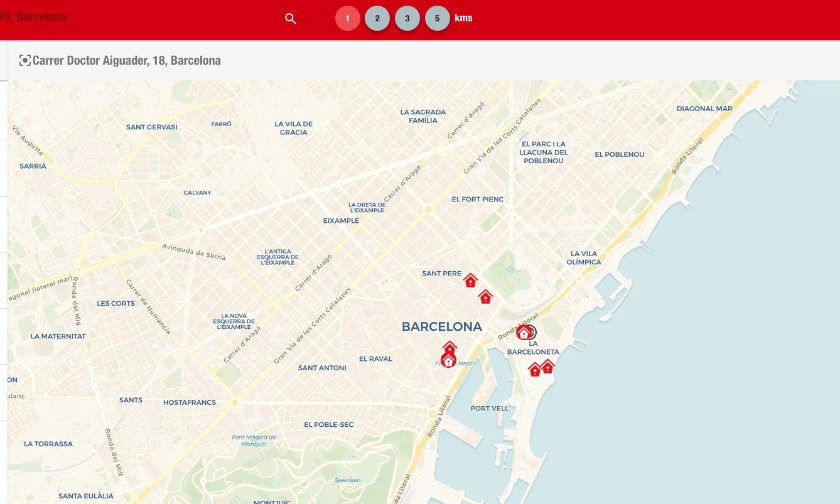Image resolution: width=840 pixels, height=504 pixels.
Task: Select the house marker at La Barceloneta
Action: coord(524,331)
